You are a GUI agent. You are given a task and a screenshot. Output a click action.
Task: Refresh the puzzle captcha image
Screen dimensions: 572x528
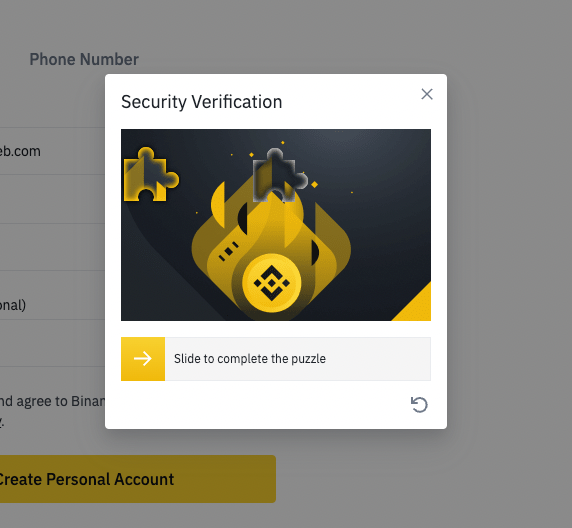pos(419,405)
